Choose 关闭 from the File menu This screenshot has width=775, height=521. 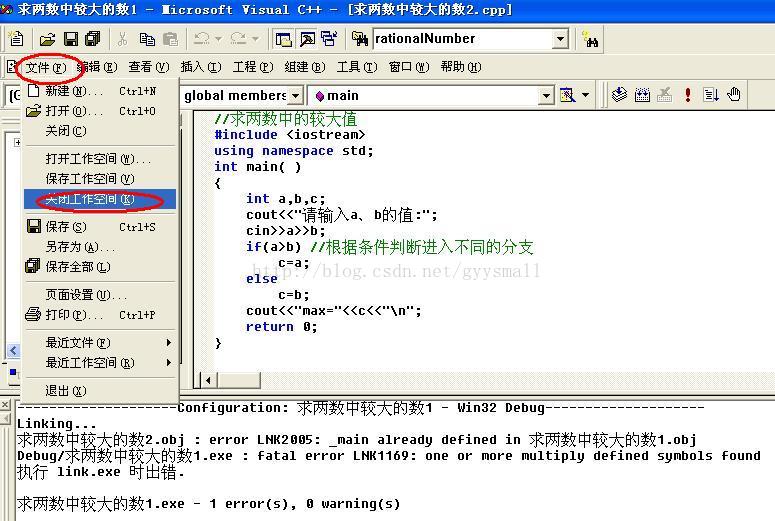point(100,131)
